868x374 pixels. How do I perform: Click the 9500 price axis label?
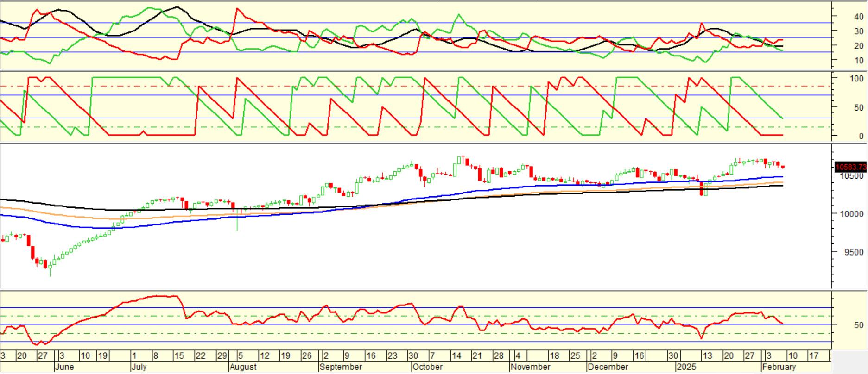(853, 253)
